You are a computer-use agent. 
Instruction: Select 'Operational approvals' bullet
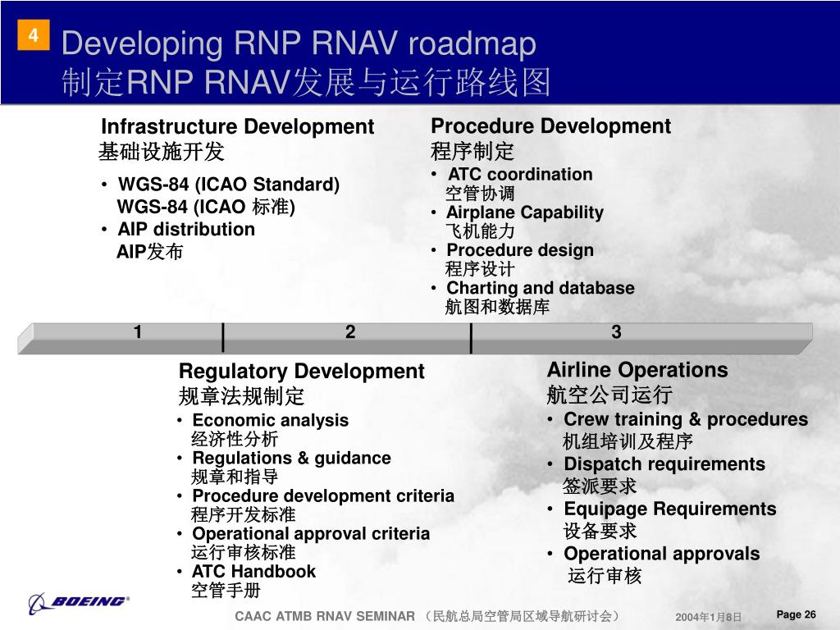click(662, 554)
